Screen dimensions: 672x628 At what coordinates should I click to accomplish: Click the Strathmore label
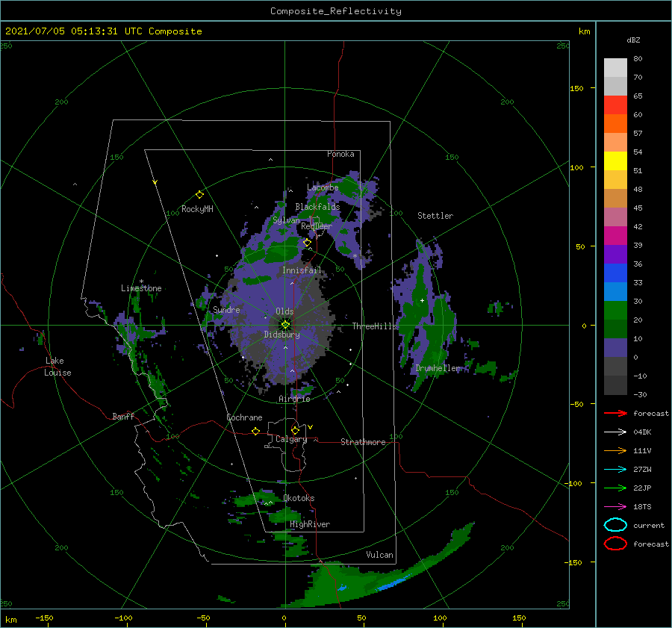[363, 442]
